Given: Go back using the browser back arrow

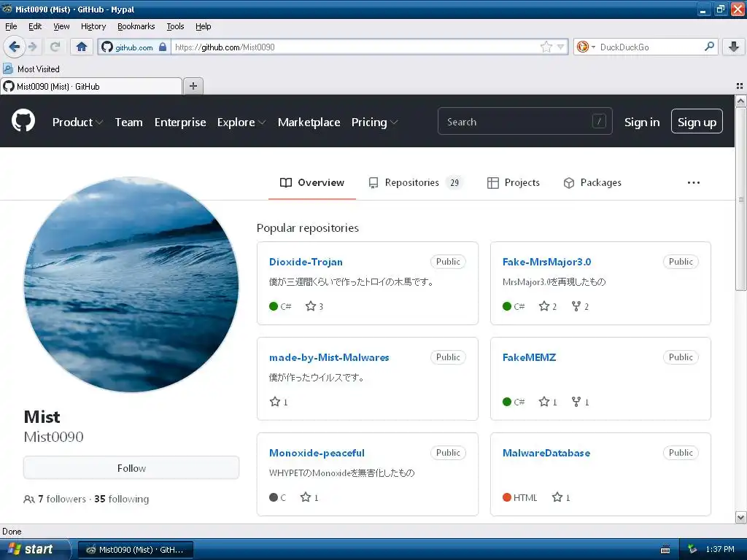Looking at the screenshot, I should click(x=14, y=47).
